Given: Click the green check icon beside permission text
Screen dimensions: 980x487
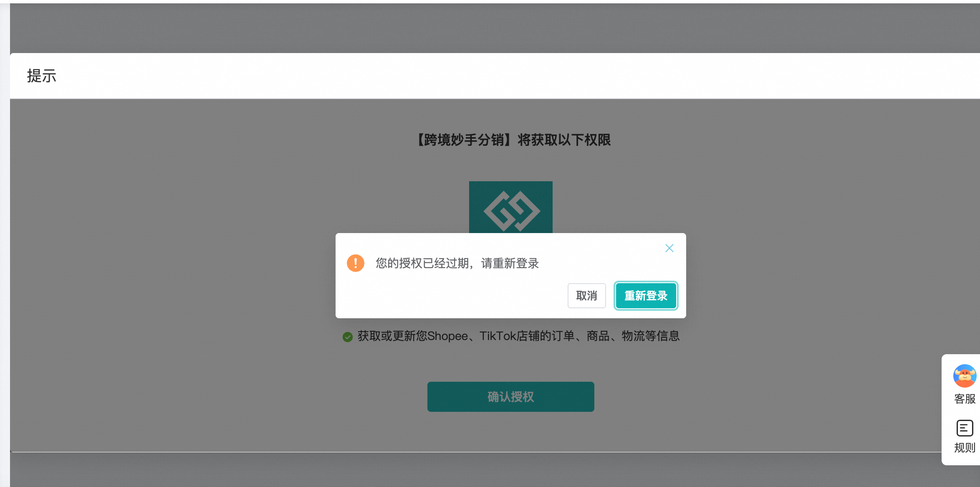Looking at the screenshot, I should pos(348,337).
